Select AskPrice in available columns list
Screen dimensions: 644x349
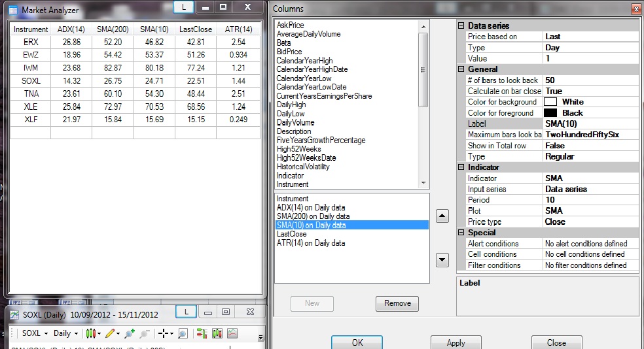[x=291, y=25]
